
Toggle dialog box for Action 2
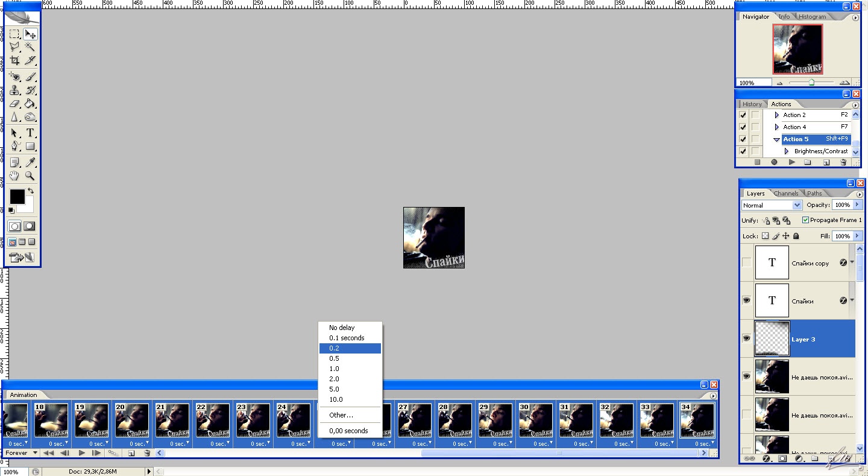(755, 115)
